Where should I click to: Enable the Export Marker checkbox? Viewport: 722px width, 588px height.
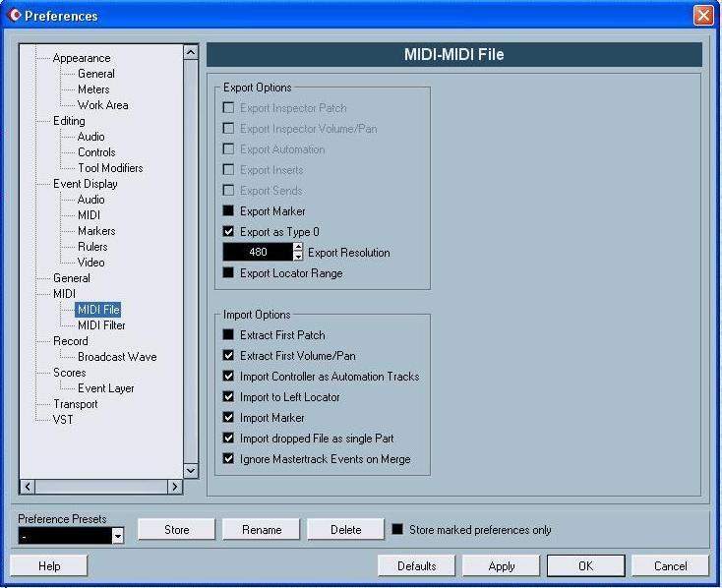(x=228, y=210)
